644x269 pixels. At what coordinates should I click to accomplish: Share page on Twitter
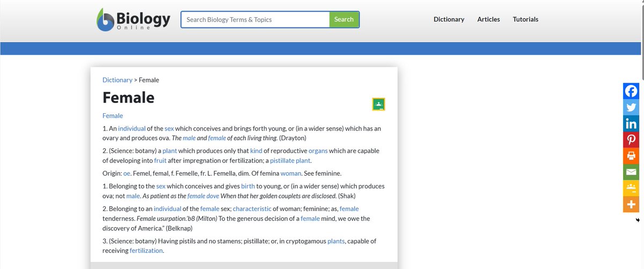coord(631,107)
